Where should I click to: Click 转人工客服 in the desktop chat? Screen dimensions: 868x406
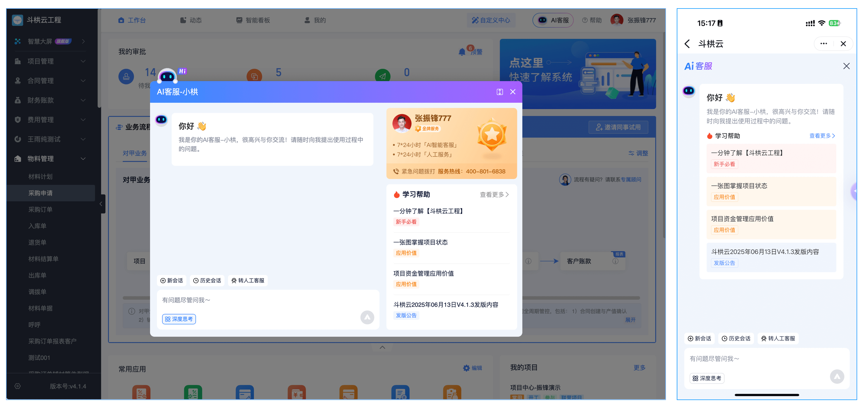248,281
